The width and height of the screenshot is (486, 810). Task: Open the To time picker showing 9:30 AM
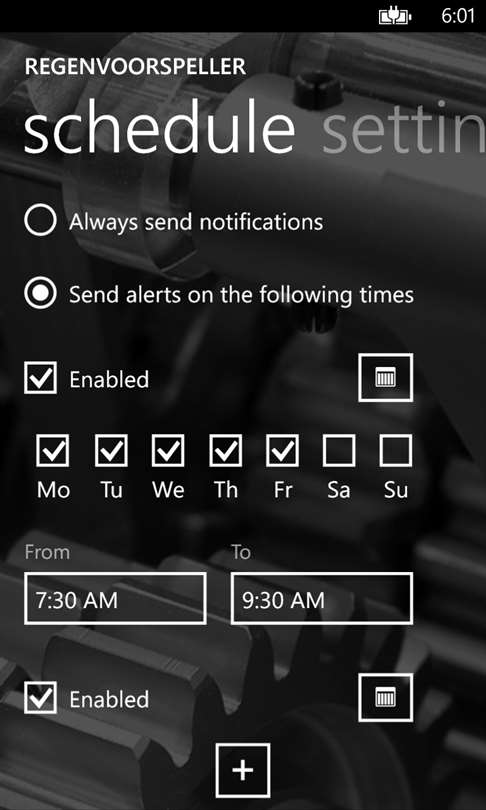322,598
